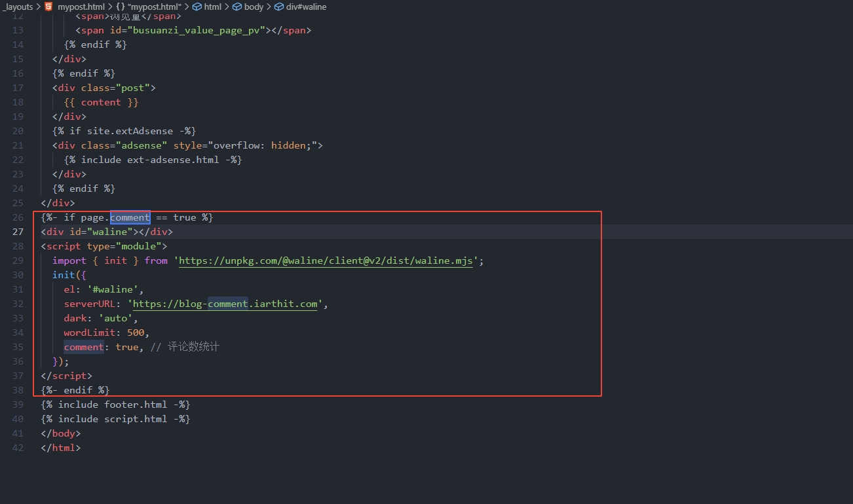
Task: Click the serverURL property key
Action: [90, 304]
